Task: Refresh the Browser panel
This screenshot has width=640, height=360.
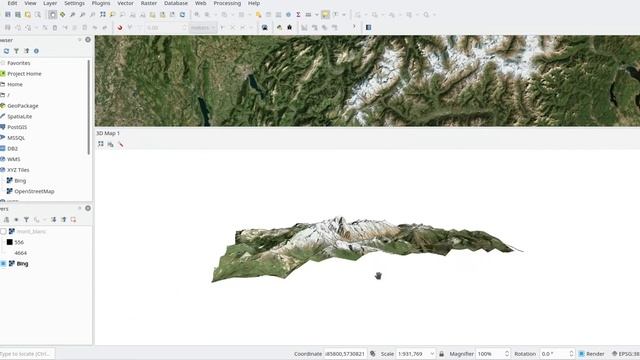Action: coord(6,51)
